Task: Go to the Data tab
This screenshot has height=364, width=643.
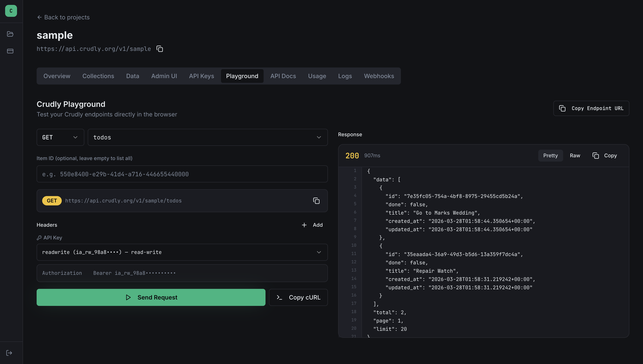Action: pos(132,76)
